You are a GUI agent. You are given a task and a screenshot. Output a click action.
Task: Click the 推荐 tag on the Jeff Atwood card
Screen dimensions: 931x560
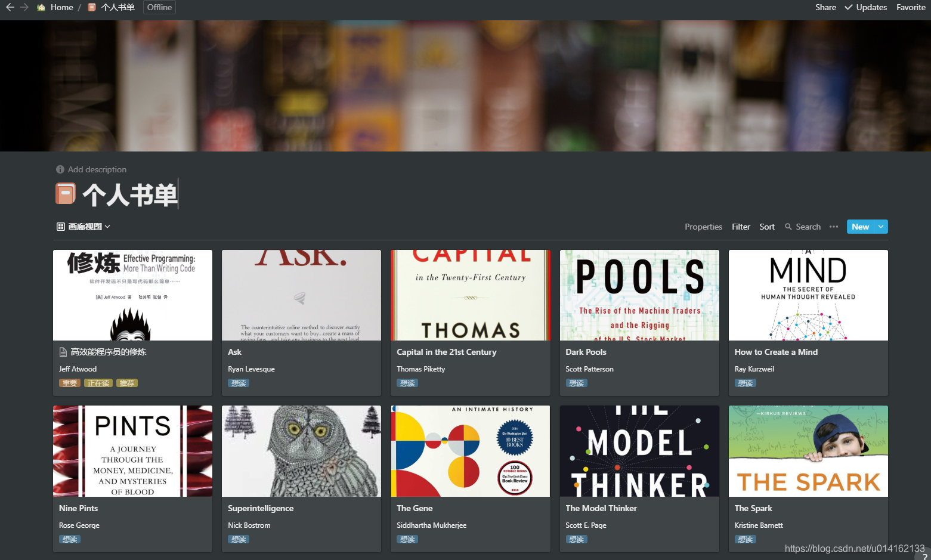(x=127, y=383)
